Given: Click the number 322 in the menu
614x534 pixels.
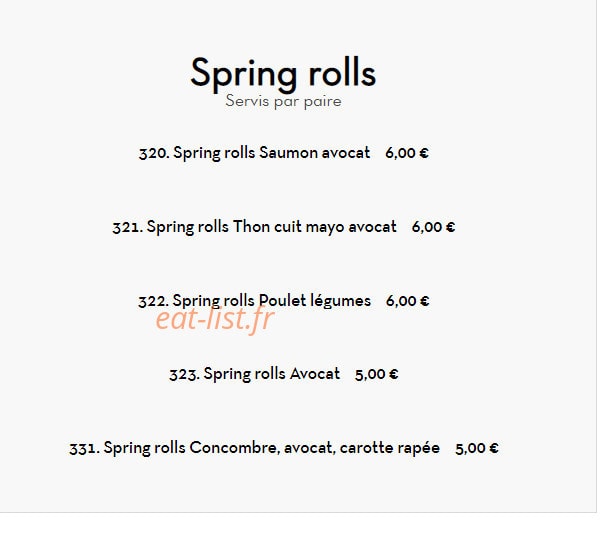Looking at the screenshot, I should pos(154,301).
